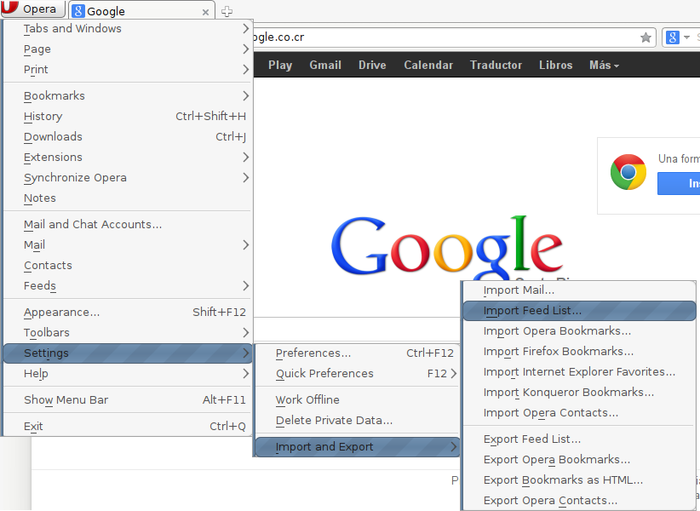Image resolution: width=700 pixels, height=511 pixels.
Task: Select Contacts menu entry
Action: pos(128,266)
